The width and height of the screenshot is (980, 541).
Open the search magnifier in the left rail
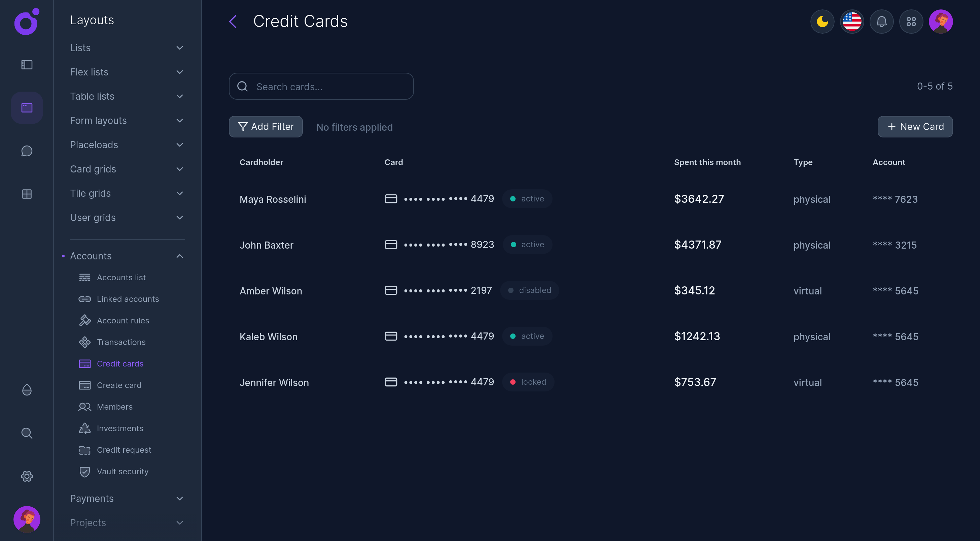click(x=27, y=433)
